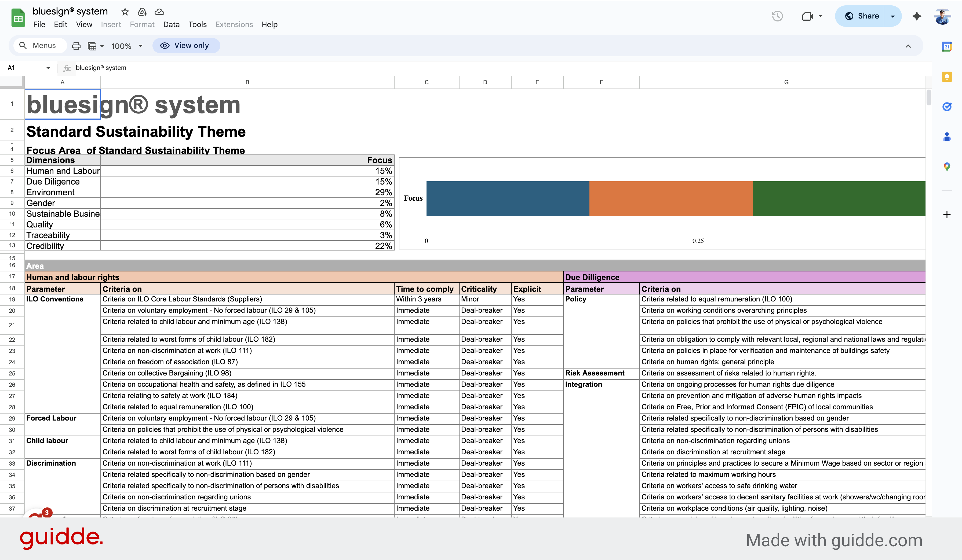Click the filter views table icon
This screenshot has height=560, width=962.
tap(92, 46)
